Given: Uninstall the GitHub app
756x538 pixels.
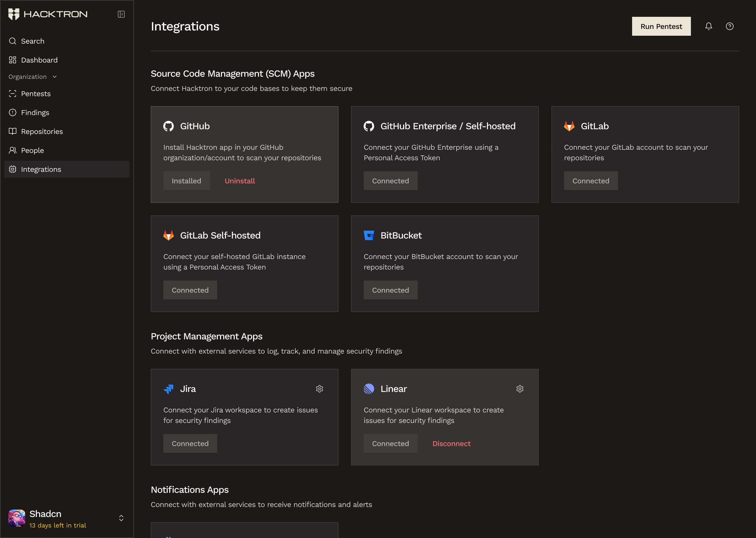Looking at the screenshot, I should click(x=240, y=181).
